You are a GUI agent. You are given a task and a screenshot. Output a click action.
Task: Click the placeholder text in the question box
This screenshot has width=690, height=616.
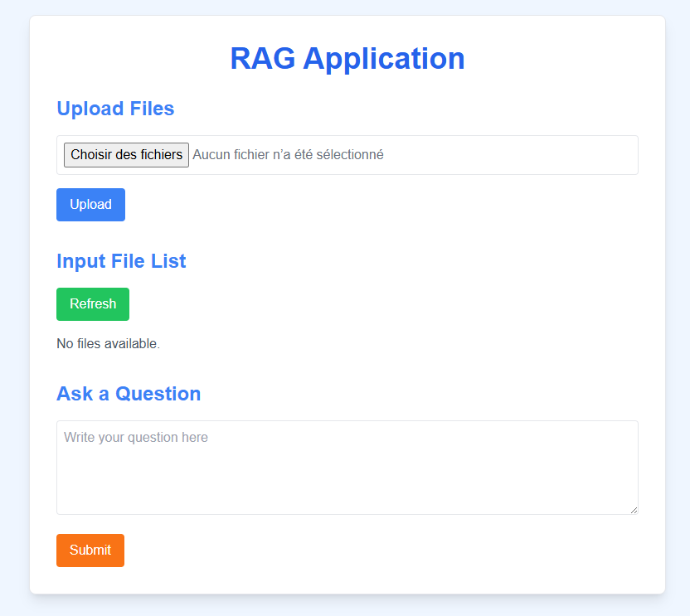coord(135,437)
